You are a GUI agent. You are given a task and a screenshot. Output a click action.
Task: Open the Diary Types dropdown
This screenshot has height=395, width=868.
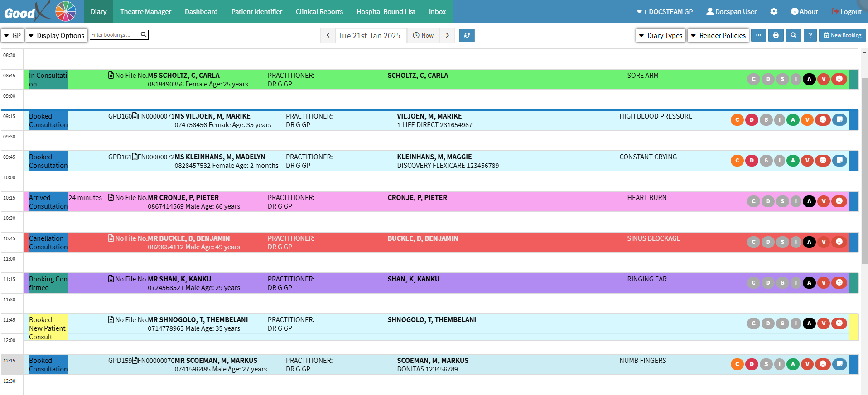coord(661,35)
